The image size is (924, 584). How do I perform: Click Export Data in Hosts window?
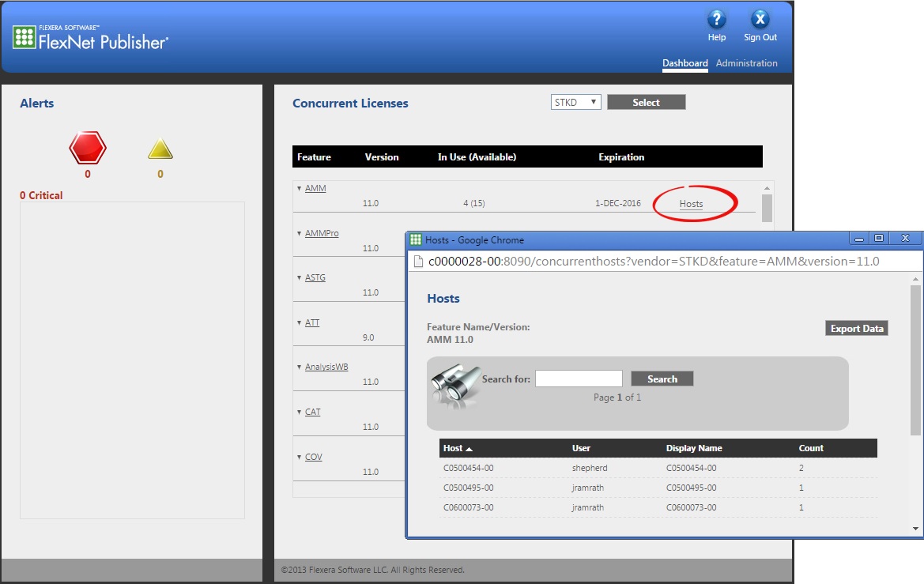click(x=857, y=328)
